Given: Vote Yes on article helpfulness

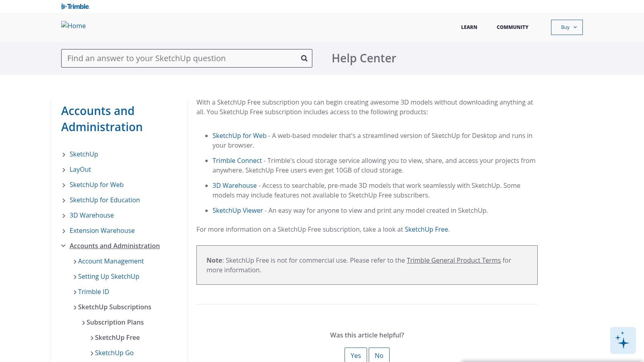Looking at the screenshot, I should coord(355,355).
